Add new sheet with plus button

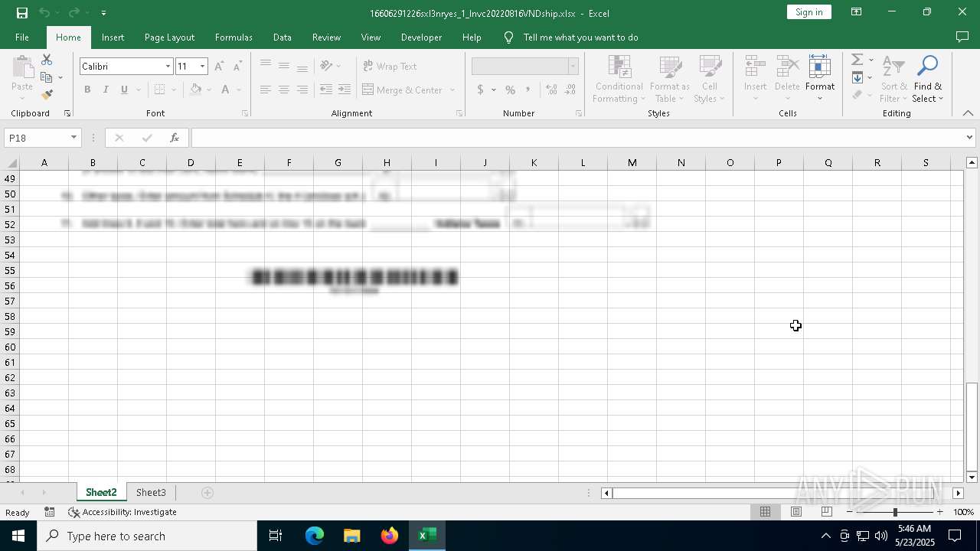pyautogui.click(x=207, y=492)
